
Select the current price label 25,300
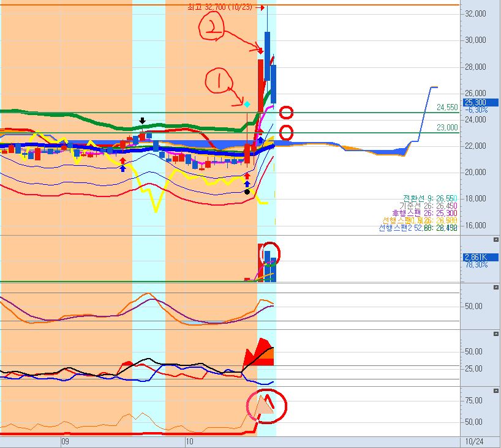click(x=480, y=102)
